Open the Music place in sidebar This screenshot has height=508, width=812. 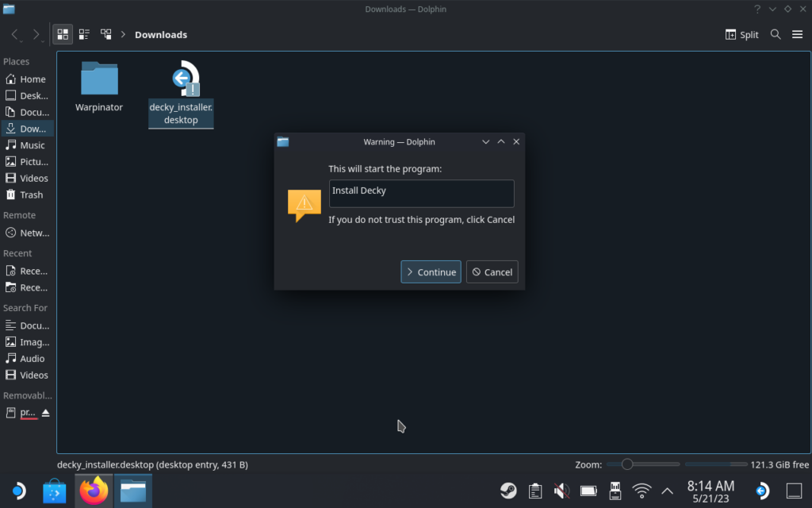coord(32,145)
